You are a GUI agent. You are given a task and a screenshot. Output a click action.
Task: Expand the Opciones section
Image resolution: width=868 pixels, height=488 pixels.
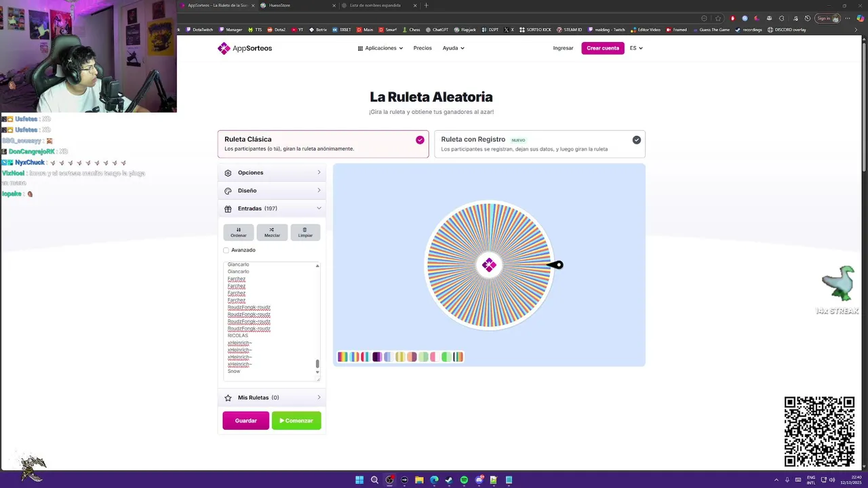pyautogui.click(x=272, y=173)
